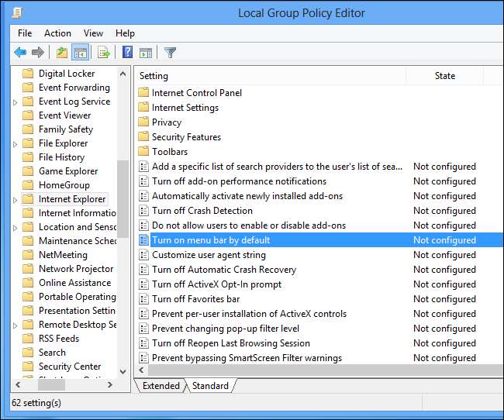Toggle the Show/Hide Console Tree icon
The height and width of the screenshot is (420, 504).
point(79,53)
